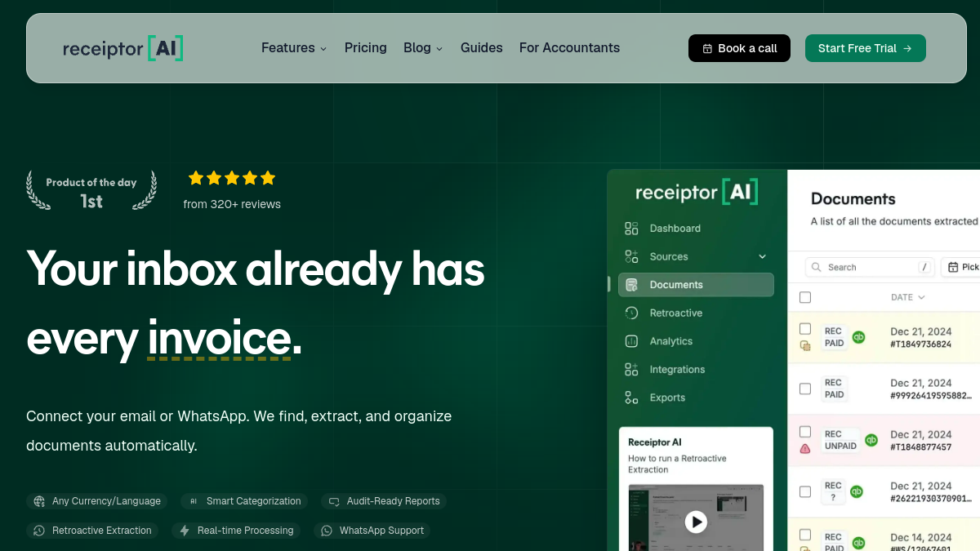Select the Sources sidebar icon
This screenshot has height=551, width=980.
tap(631, 256)
